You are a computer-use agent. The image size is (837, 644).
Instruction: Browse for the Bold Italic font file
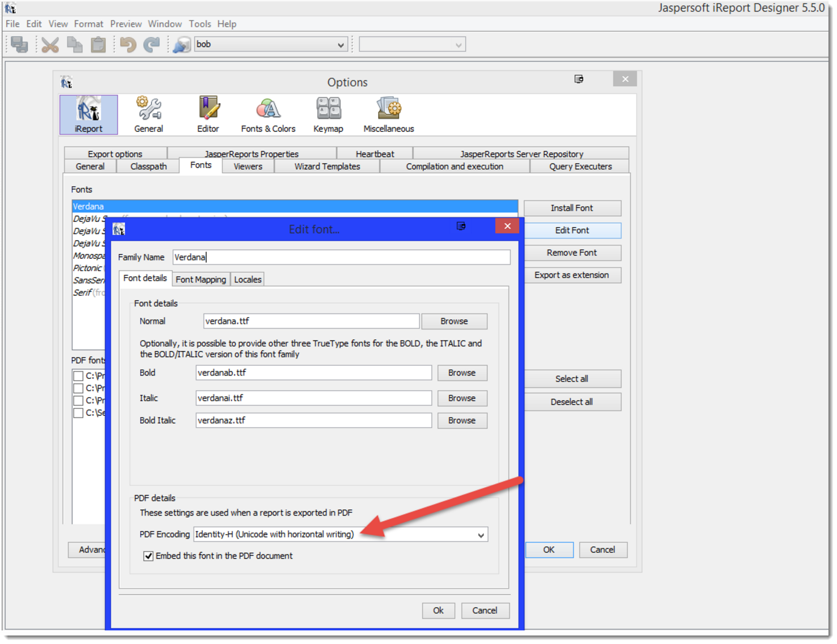tap(462, 421)
